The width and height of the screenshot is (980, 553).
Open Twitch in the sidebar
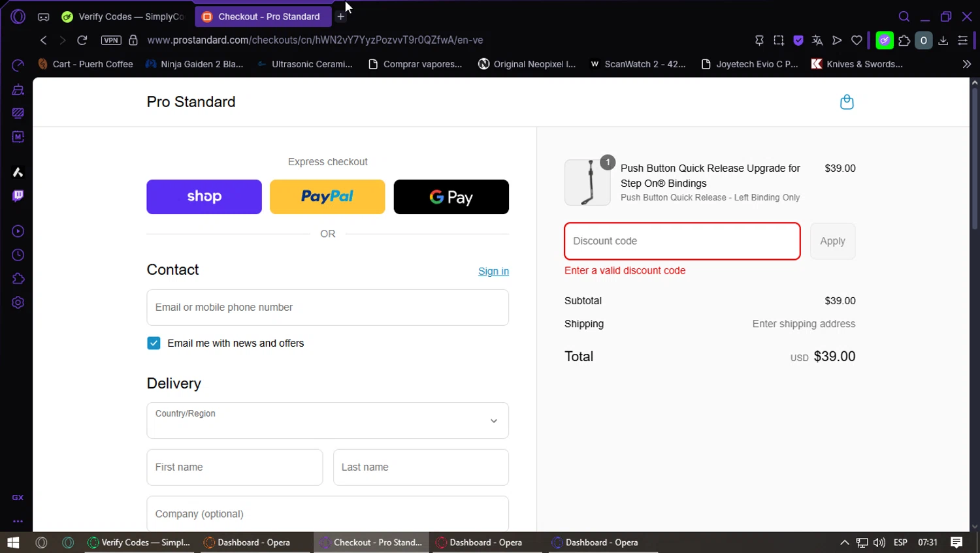coord(18,196)
